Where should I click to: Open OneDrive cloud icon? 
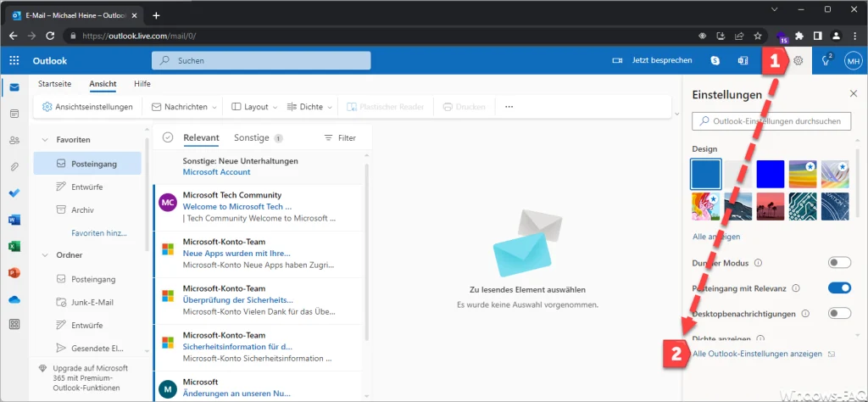point(14,299)
